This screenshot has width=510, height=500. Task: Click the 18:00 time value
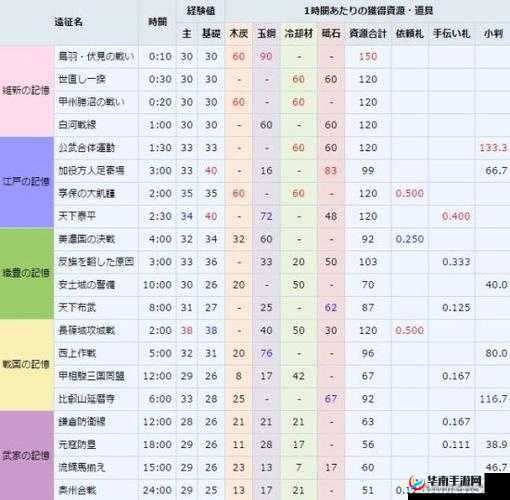click(x=158, y=445)
